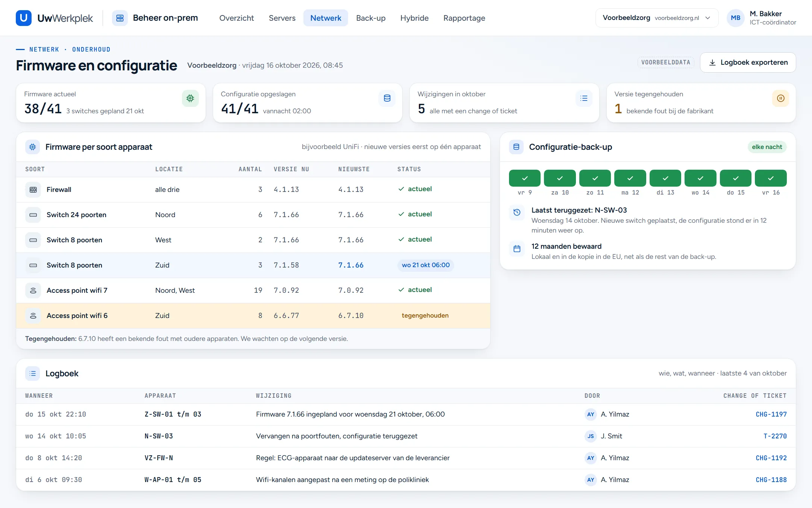
Task: Open the Overzicht tab
Action: (236, 18)
